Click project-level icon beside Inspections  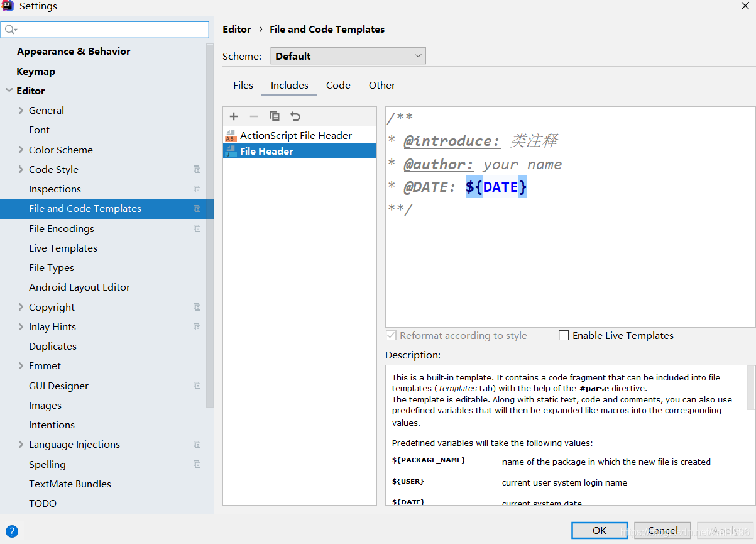197,189
